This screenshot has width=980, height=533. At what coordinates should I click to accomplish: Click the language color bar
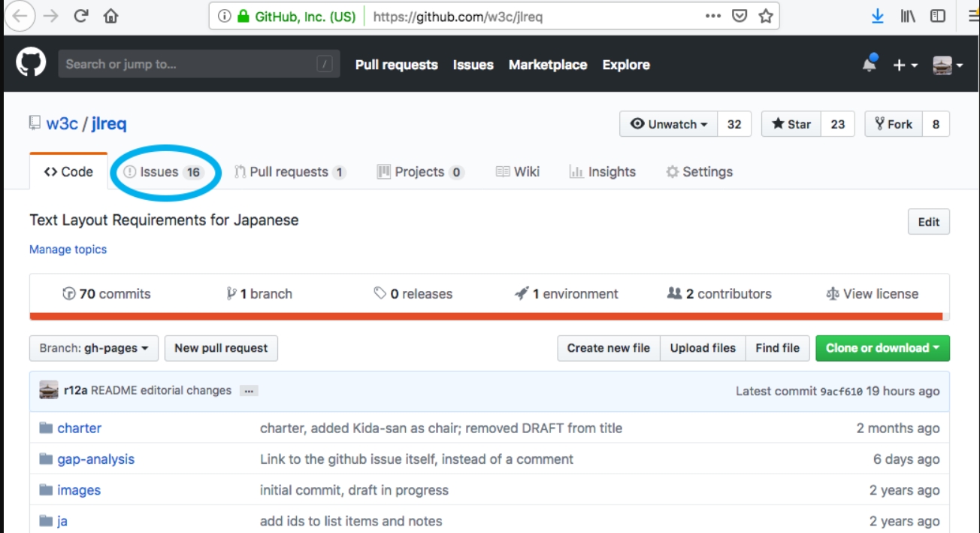(488, 316)
